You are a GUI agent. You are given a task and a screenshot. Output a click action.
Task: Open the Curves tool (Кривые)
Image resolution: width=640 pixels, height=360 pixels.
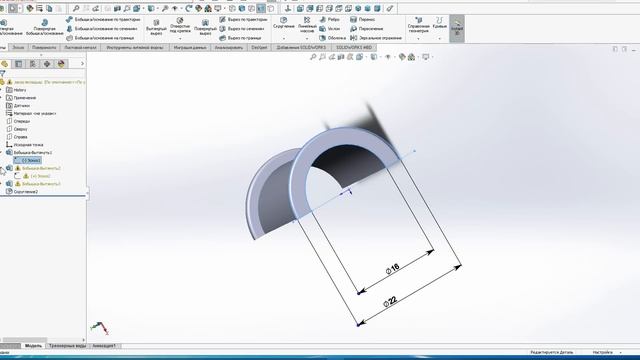(x=440, y=23)
